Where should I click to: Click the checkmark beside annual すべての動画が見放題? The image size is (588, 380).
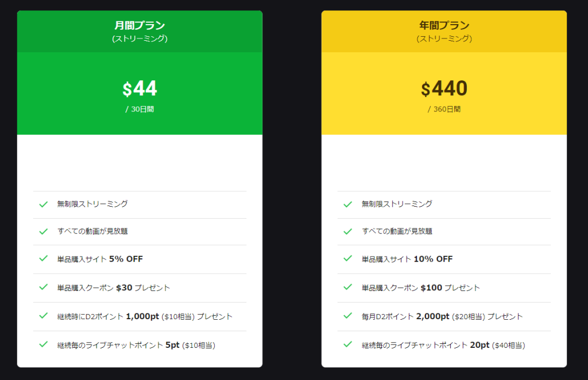pos(347,231)
